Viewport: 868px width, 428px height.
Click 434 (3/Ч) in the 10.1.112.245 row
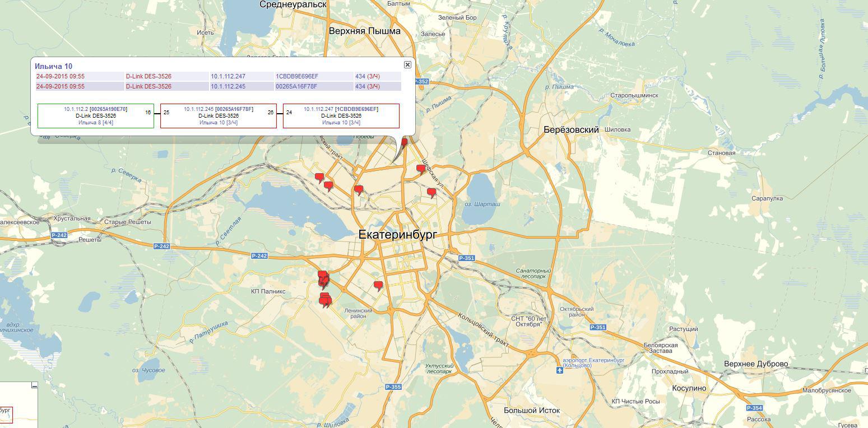pyautogui.click(x=368, y=86)
